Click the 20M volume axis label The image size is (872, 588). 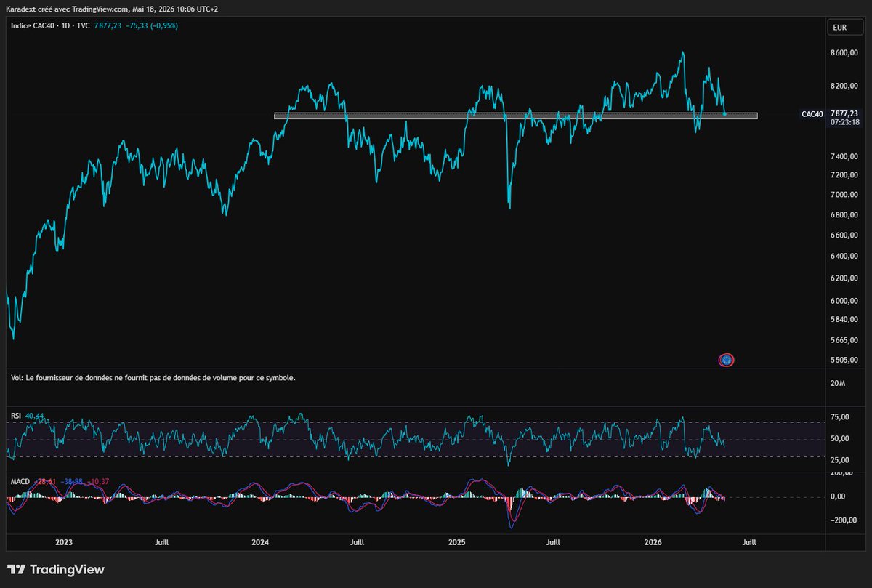(x=838, y=383)
